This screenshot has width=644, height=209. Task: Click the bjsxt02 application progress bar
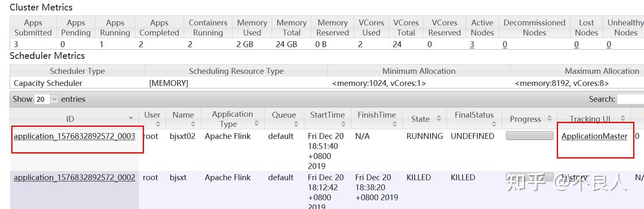[x=529, y=136]
